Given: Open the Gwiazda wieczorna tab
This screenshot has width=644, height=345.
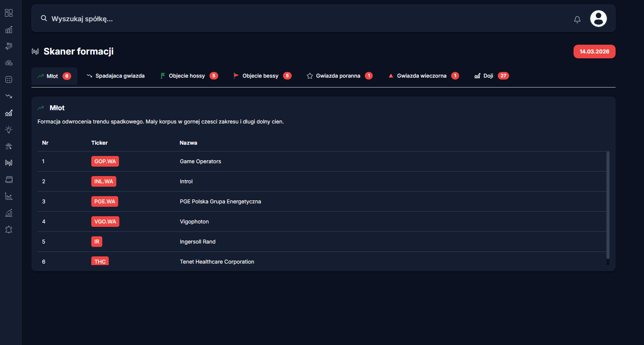Looking at the screenshot, I should pos(423,76).
